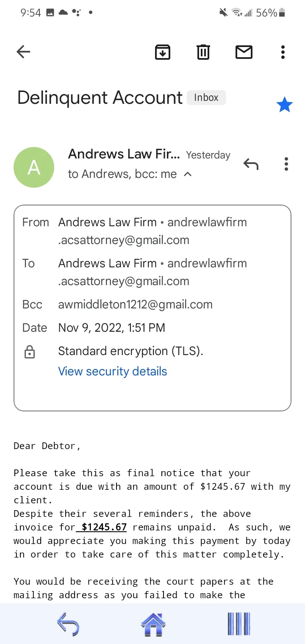This screenshot has width=305, height=644.
Task: Tap the sender name Andrews Law Firm
Action: 124,154
